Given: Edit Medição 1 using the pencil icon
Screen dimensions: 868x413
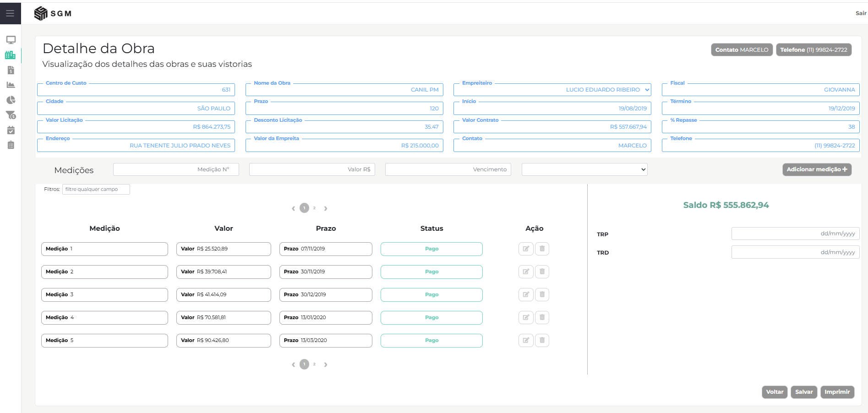Looking at the screenshot, I should click(526, 249).
